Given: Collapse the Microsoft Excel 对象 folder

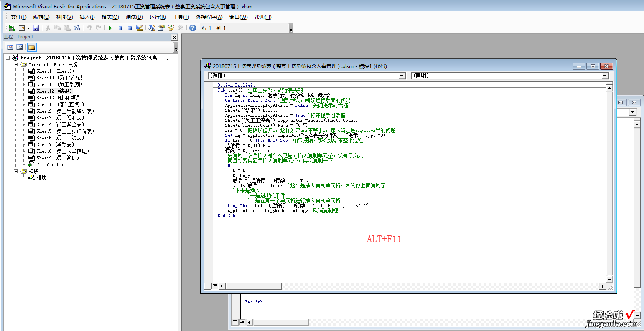Looking at the screenshot, I should tap(16, 64).
